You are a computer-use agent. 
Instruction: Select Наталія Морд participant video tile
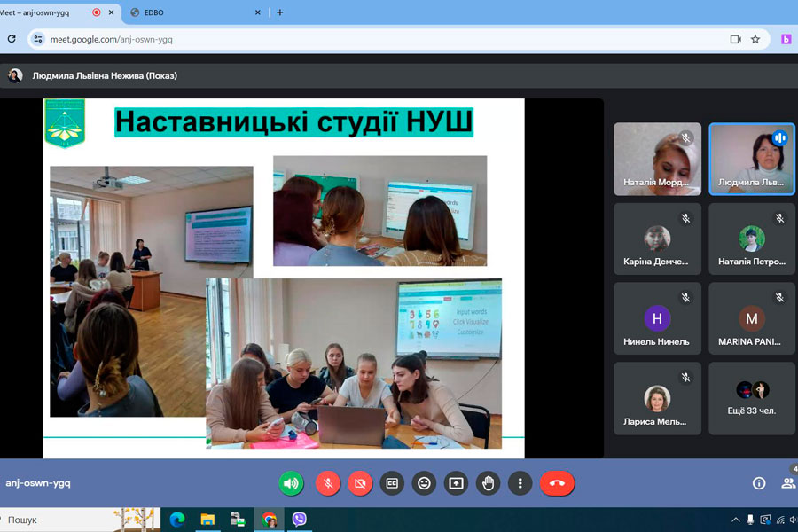pyautogui.click(x=657, y=159)
